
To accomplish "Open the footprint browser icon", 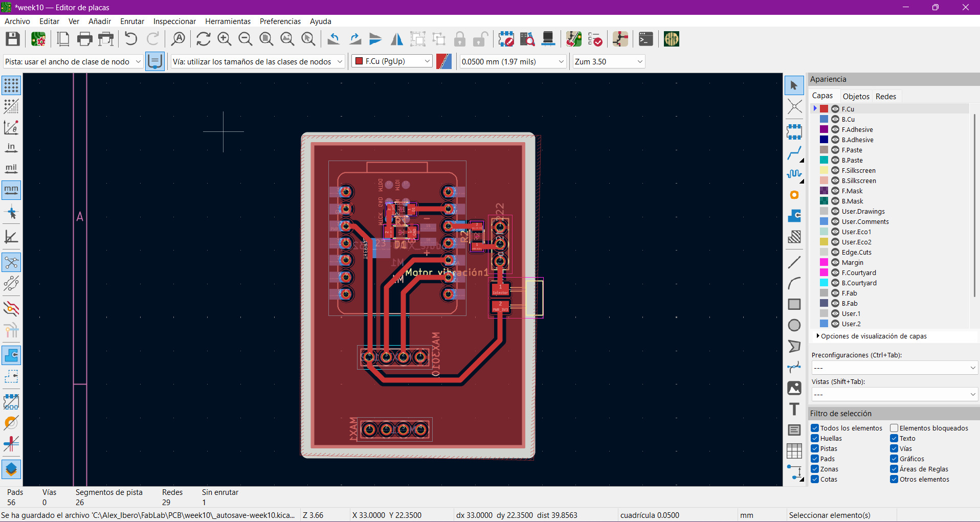I will [527, 39].
